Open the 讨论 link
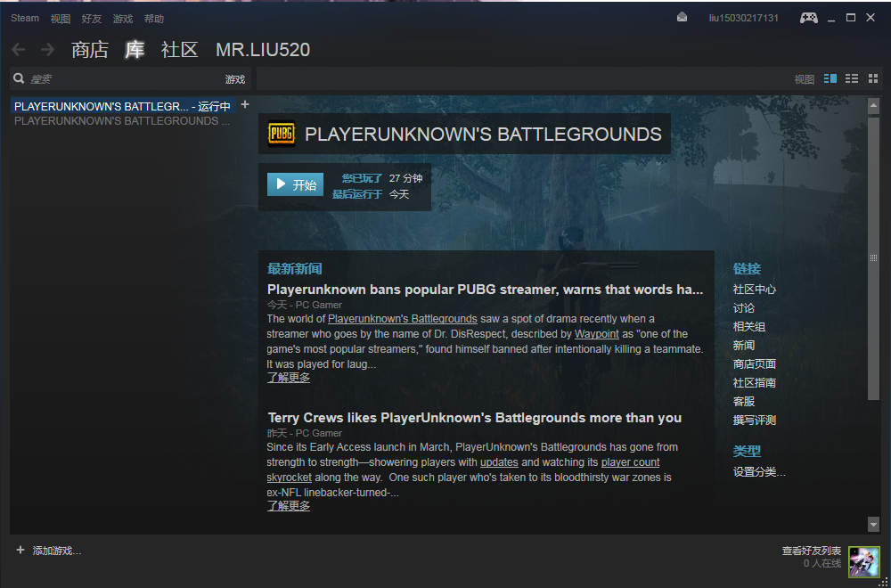This screenshot has height=588, width=891. (x=744, y=308)
